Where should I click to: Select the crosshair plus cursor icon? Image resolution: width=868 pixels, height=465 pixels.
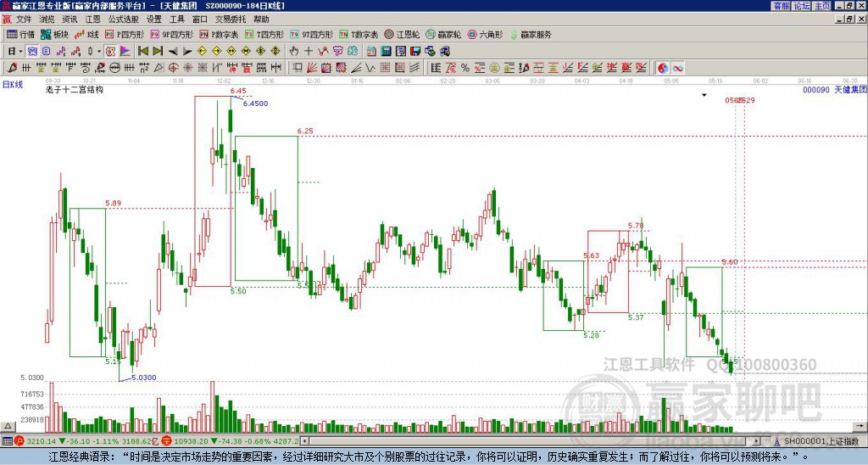pyautogui.click(x=309, y=52)
